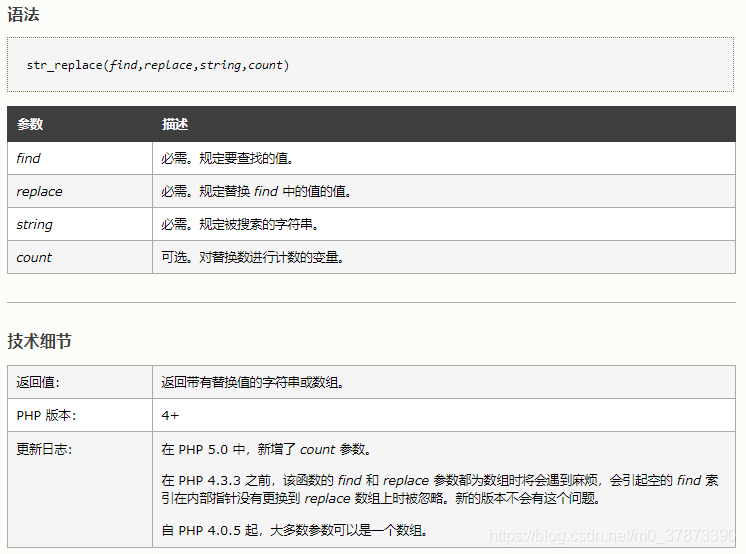This screenshot has width=746, height=554.
Task: Click the PHP 版本: label cell
Action: pos(80,416)
